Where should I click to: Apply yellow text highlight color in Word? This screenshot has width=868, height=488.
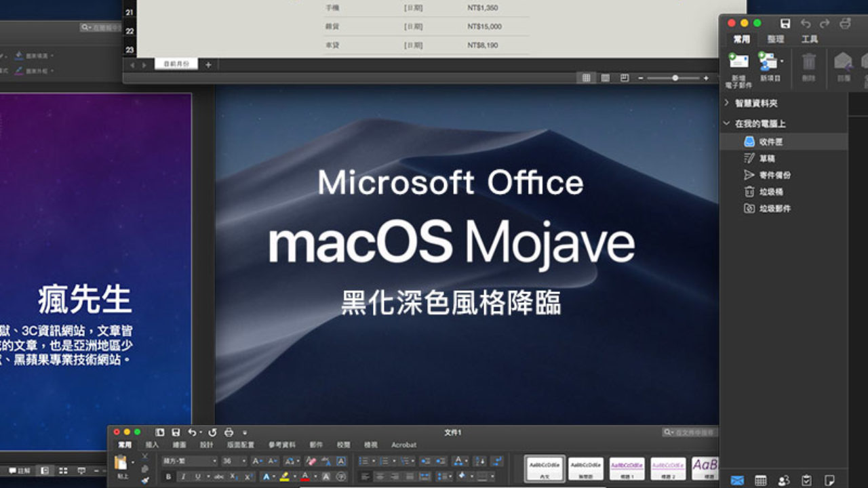(x=284, y=476)
